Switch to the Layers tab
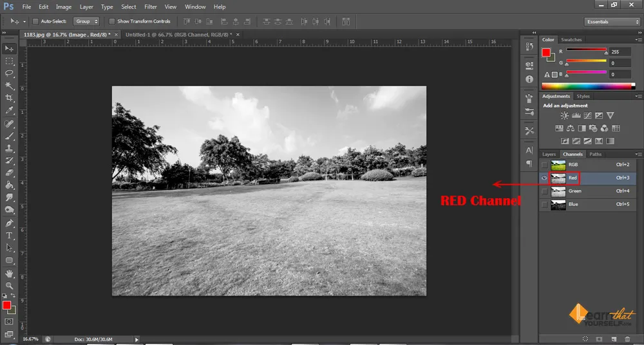The image size is (644, 345). [x=549, y=154]
